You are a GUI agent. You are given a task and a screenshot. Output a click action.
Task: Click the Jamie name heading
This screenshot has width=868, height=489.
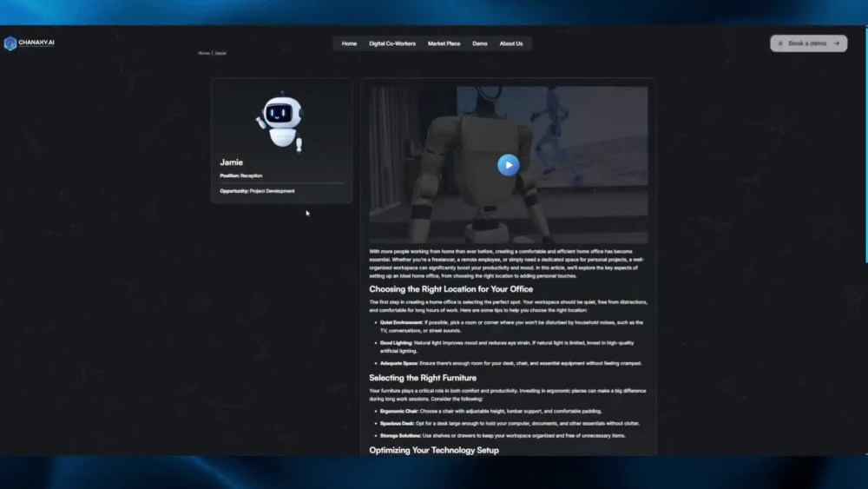(232, 162)
